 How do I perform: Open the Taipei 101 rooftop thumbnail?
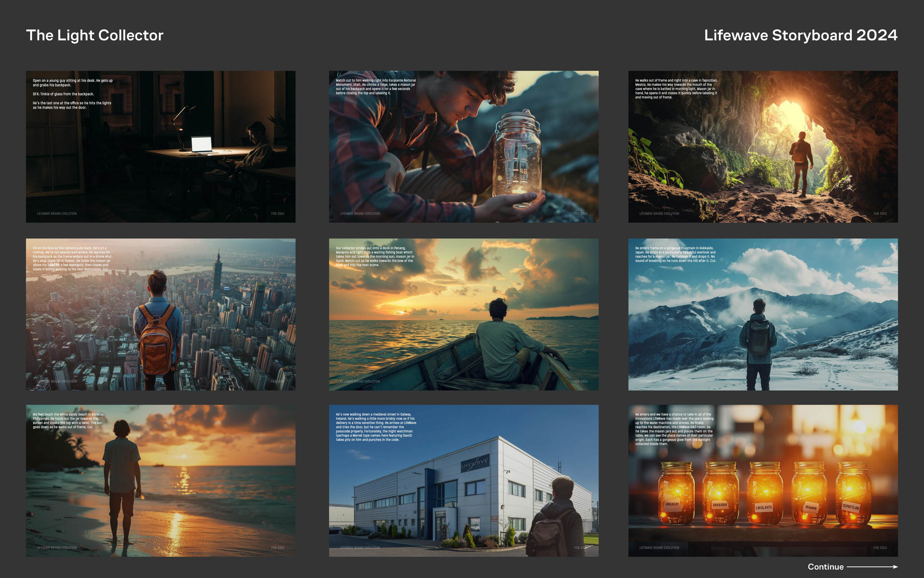click(x=161, y=314)
